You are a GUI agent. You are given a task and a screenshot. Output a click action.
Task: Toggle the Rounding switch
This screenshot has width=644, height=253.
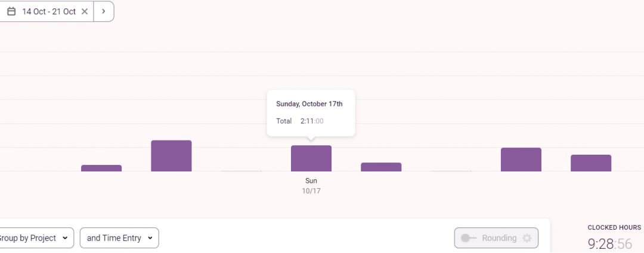[x=468, y=238]
